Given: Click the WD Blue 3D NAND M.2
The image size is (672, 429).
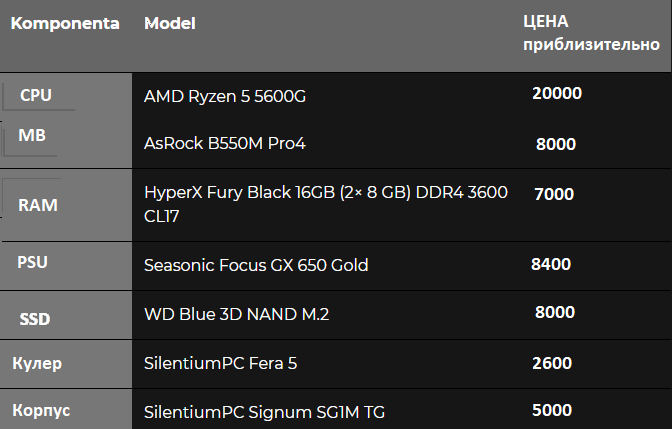Looking at the screenshot, I should coord(237,315).
